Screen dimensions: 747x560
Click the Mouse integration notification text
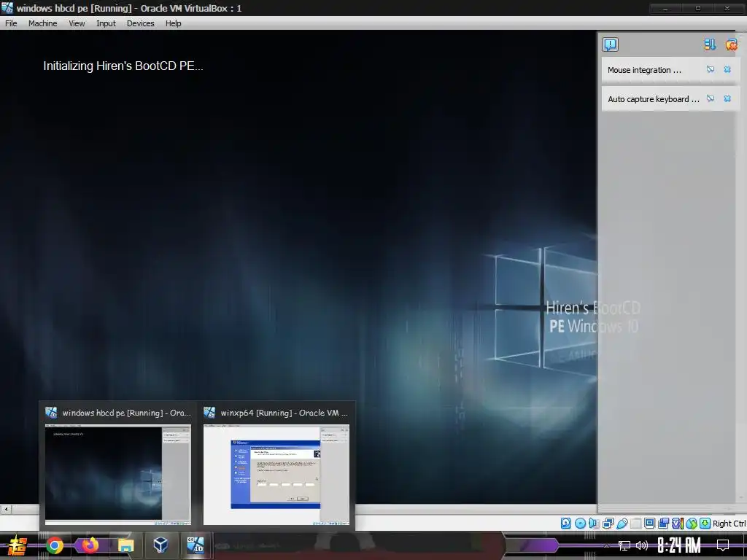[x=644, y=70]
